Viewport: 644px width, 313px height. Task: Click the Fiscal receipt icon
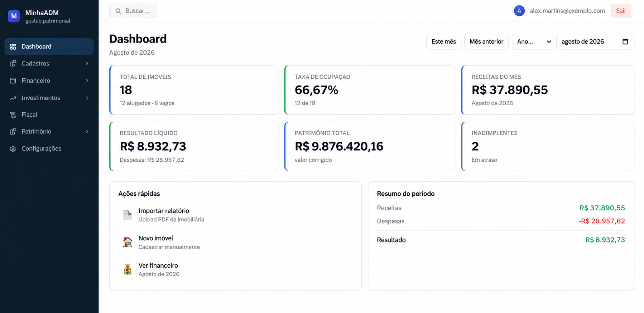(x=13, y=114)
